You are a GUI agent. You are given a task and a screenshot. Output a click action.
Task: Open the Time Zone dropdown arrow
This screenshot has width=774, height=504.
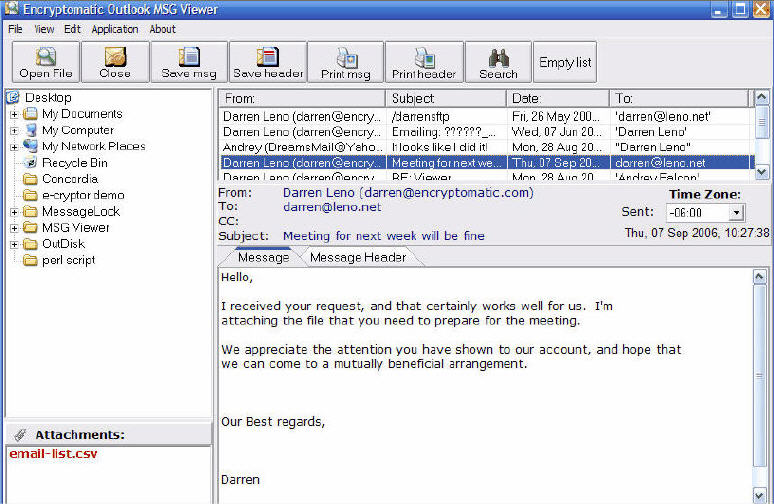[736, 213]
